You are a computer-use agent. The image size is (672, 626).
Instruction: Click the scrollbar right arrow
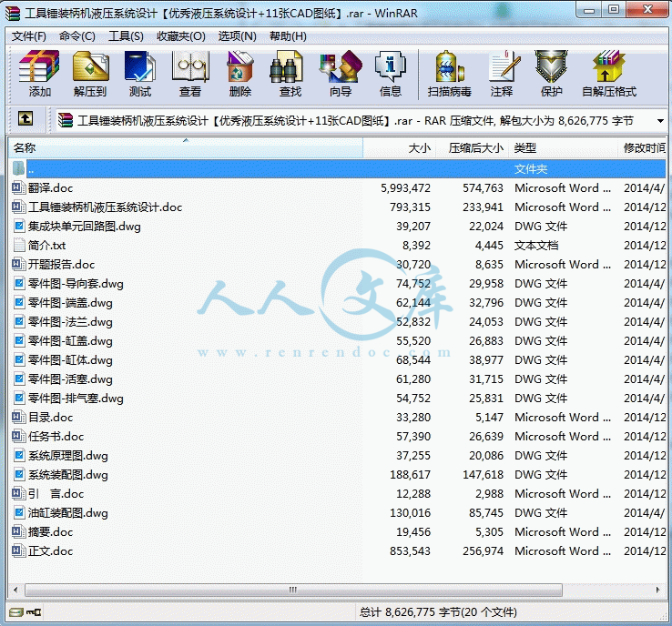point(658,590)
